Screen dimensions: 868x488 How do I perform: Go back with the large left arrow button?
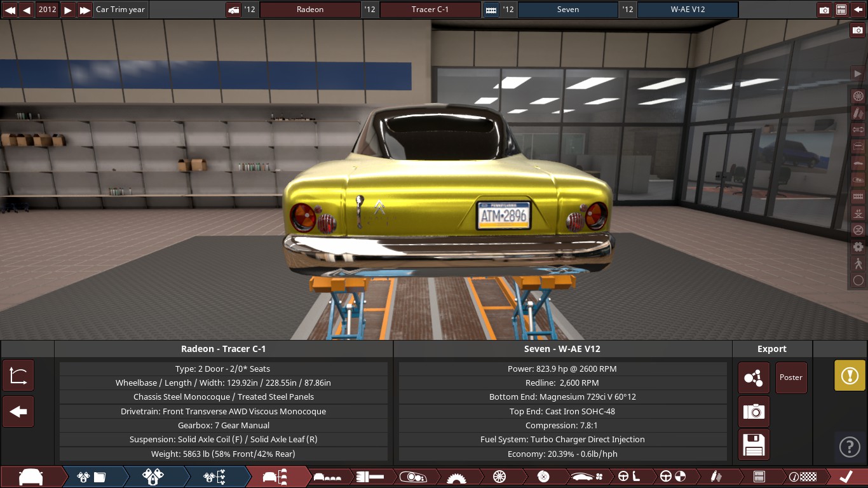[x=18, y=411]
